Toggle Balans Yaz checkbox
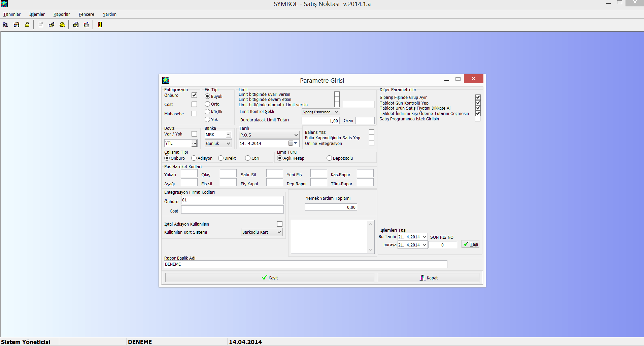This screenshot has height=346, width=644. (372, 132)
